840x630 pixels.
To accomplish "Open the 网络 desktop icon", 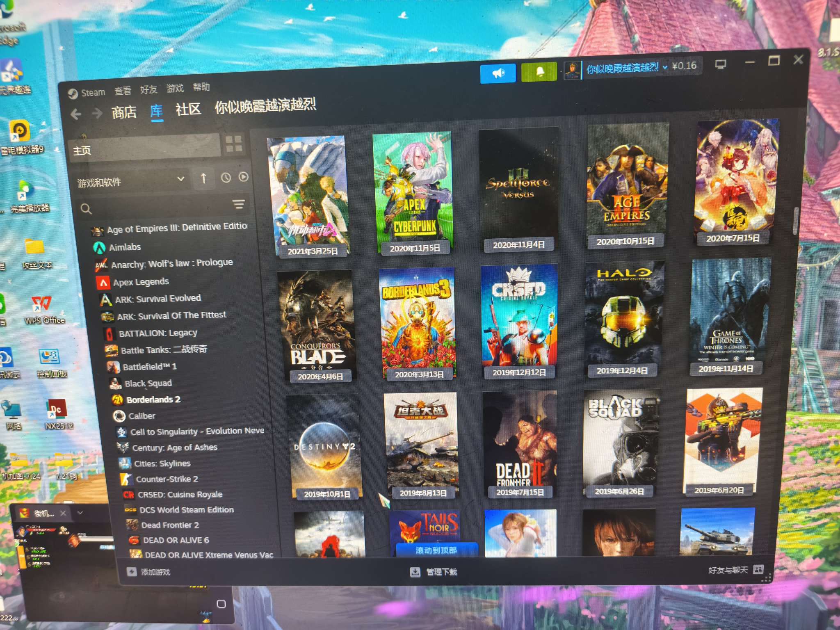I will (12, 415).
